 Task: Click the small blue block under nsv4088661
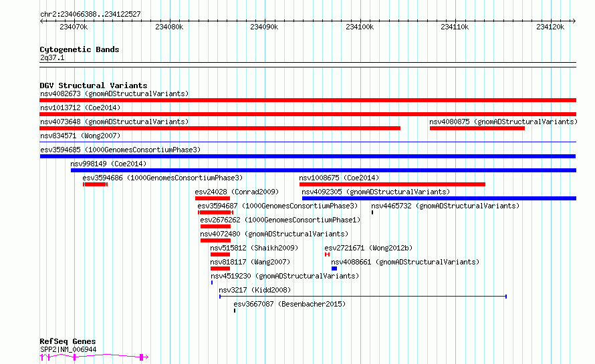click(x=334, y=268)
